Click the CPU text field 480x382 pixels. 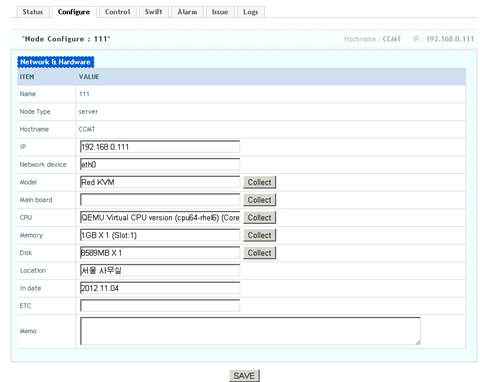click(x=160, y=218)
